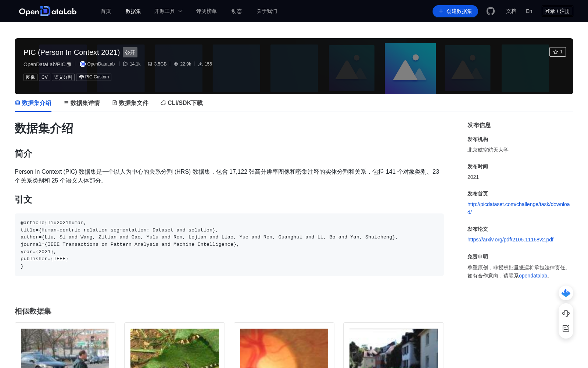The width and height of the screenshot is (588, 368).
Task: Click the PIC (Person In Context 2021) title
Action: click(72, 52)
